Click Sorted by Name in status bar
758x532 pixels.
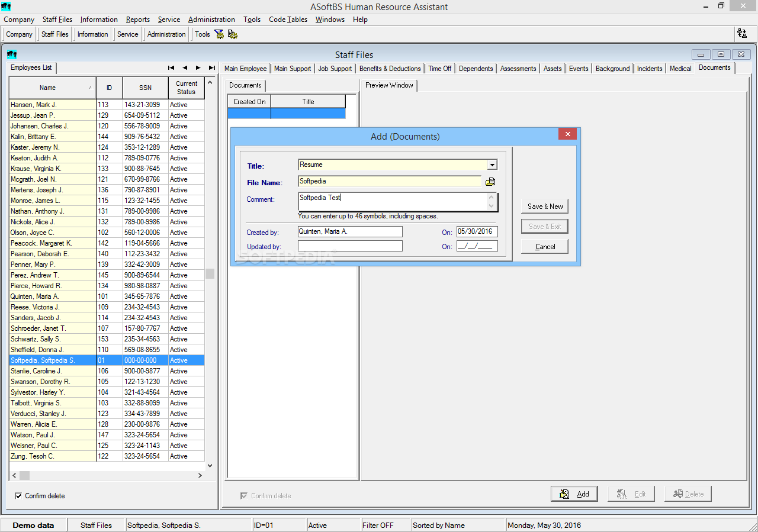[x=458, y=525]
